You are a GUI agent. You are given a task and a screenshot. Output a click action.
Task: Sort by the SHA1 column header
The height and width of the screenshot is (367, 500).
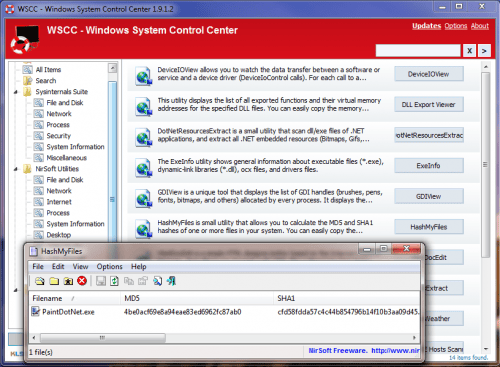click(x=347, y=298)
